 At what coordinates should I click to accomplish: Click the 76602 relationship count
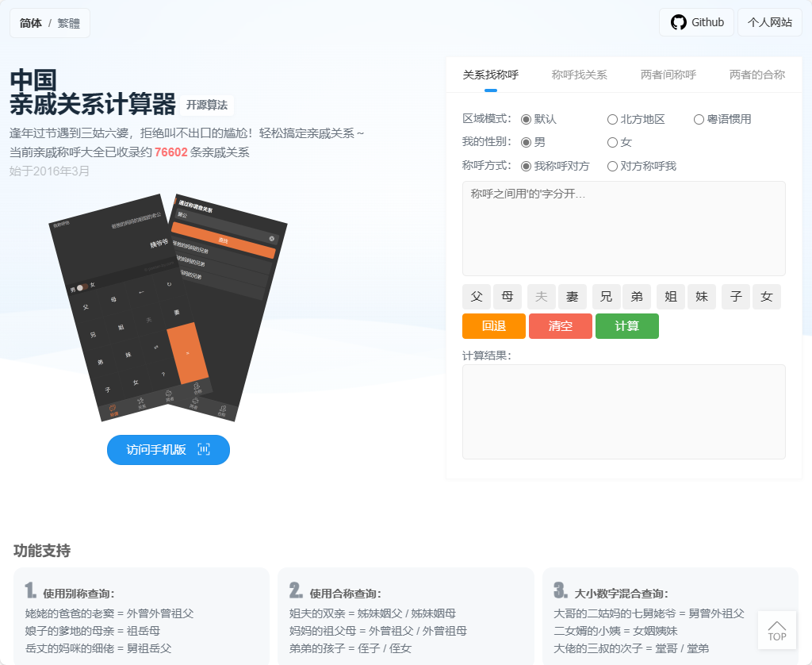coord(171,152)
